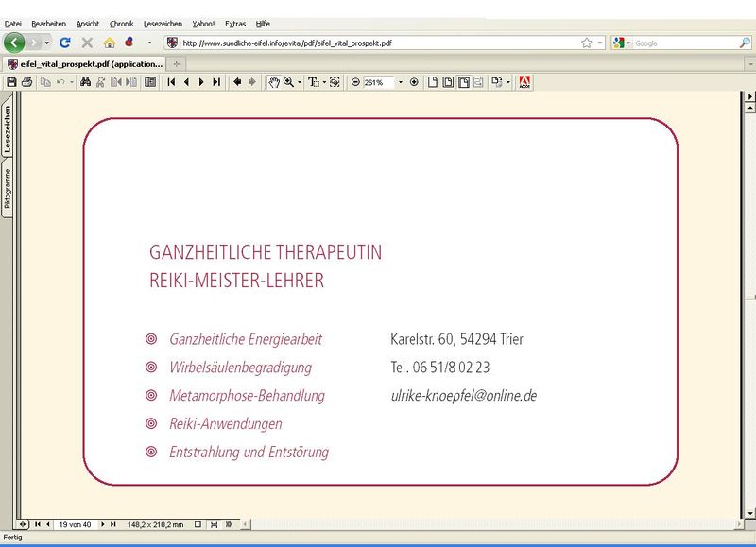Image resolution: width=756 pixels, height=547 pixels.
Task: Click the save PDF copy icon
Action: [11, 82]
